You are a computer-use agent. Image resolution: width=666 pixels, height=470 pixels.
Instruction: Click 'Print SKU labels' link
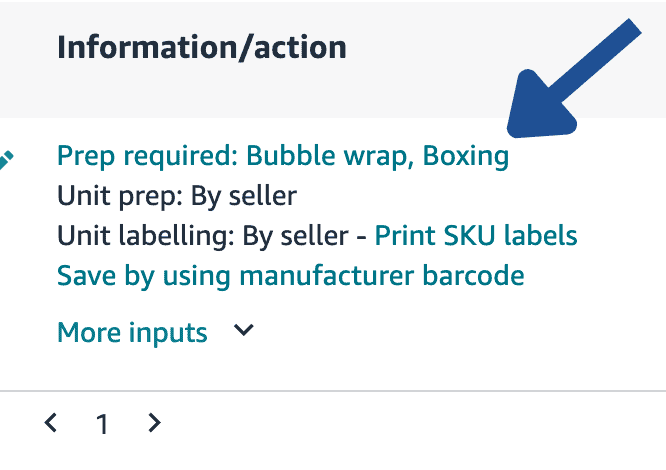coord(475,236)
